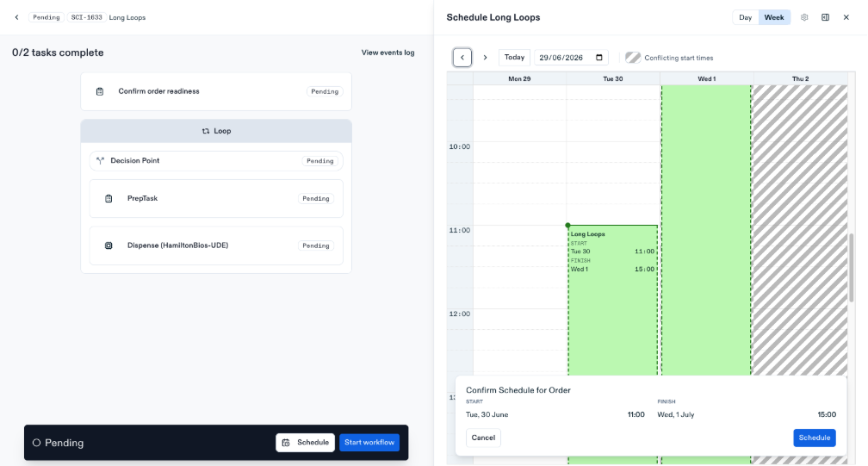Screen dimensions: 868x466
Task: Click the back arrow beside Pending breadcrumb
Action: (16, 17)
